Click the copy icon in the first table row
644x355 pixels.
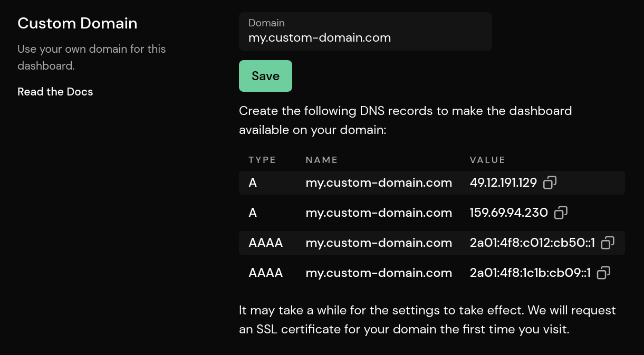[x=550, y=182]
